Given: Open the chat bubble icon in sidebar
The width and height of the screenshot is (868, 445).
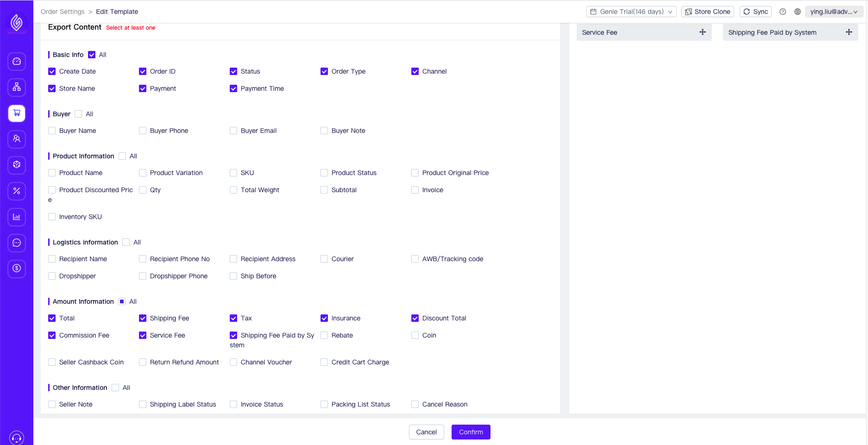Looking at the screenshot, I should (x=17, y=243).
